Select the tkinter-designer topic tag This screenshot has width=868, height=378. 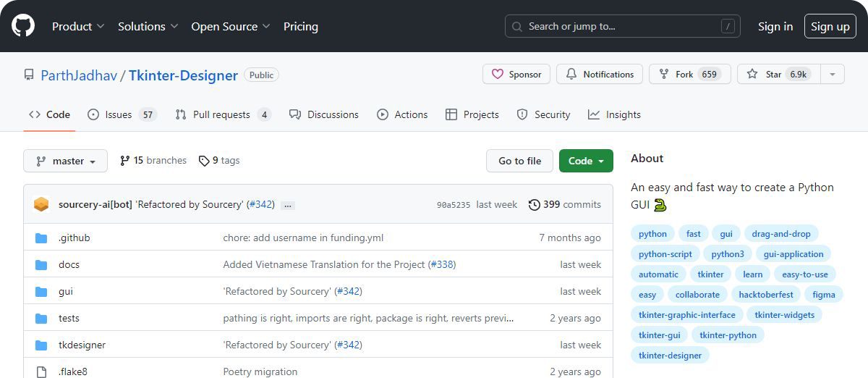(670, 356)
